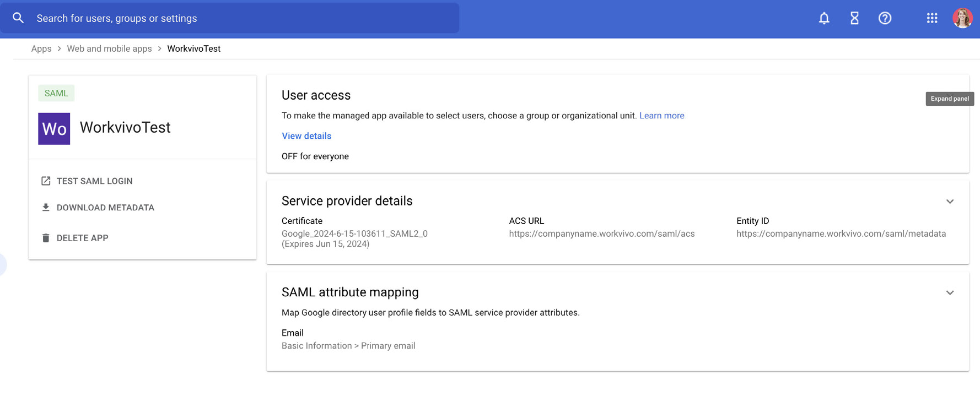Open the Learn more link
Viewport: 980px width, 402px height.
pyautogui.click(x=661, y=116)
